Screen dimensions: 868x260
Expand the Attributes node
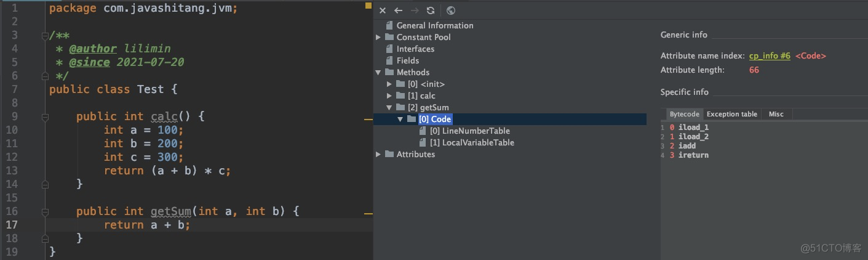[x=378, y=154]
